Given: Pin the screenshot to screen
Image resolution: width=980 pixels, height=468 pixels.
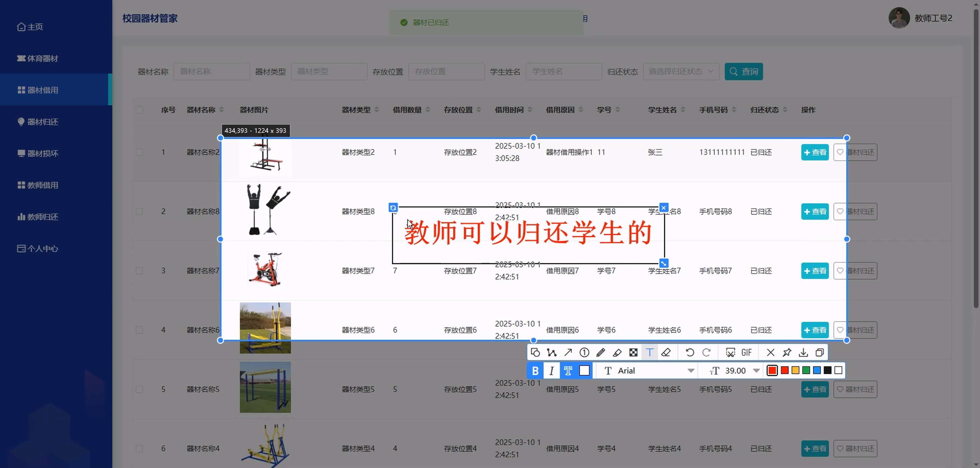Looking at the screenshot, I should point(787,352).
